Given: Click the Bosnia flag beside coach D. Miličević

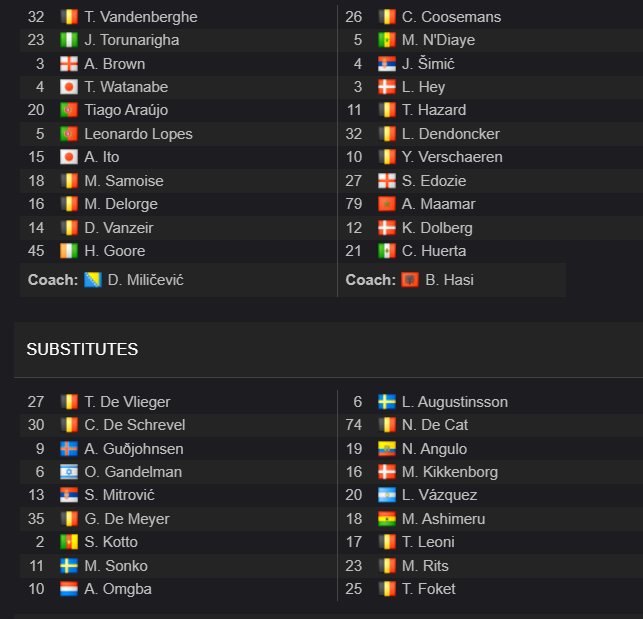Looking at the screenshot, I should click(x=93, y=280).
